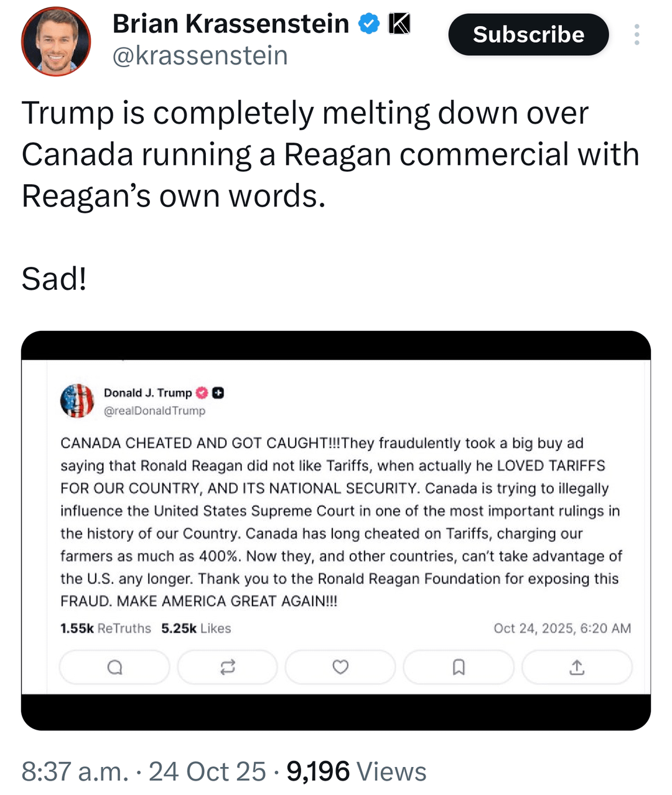Viewport: 672px width, 795px height.
Task: Click the reply speech bubble icon
Action: click(114, 667)
